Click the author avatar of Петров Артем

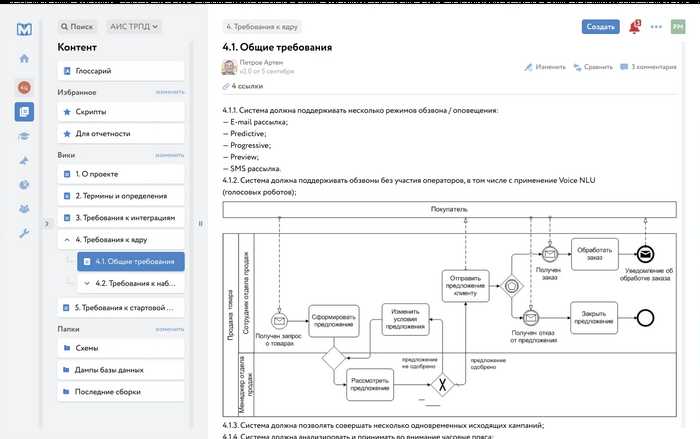coord(229,67)
